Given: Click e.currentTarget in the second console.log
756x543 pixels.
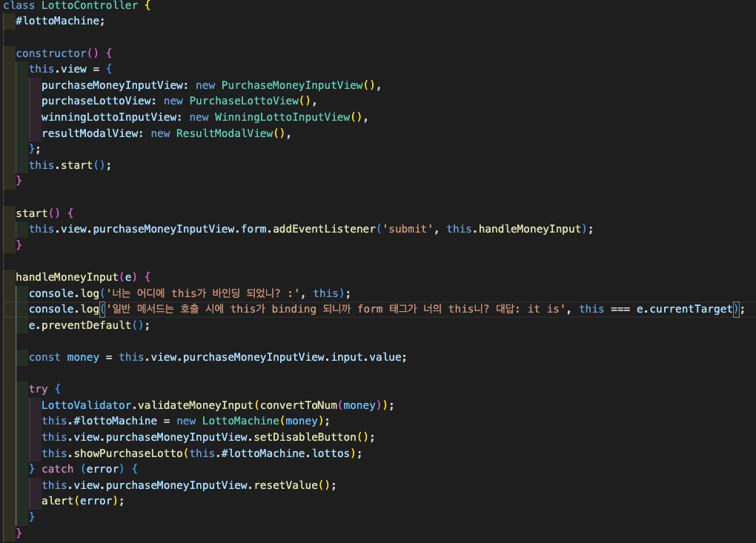Looking at the screenshot, I should (684, 309).
